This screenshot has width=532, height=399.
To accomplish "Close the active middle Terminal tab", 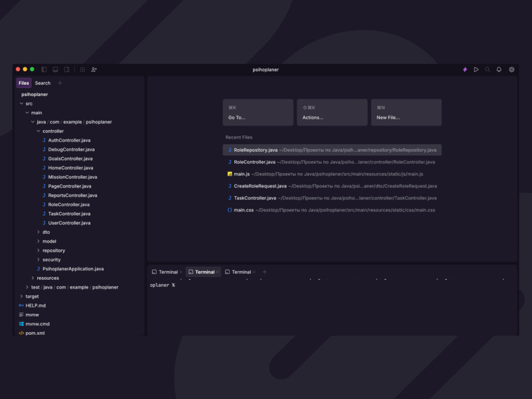I will coord(218,272).
